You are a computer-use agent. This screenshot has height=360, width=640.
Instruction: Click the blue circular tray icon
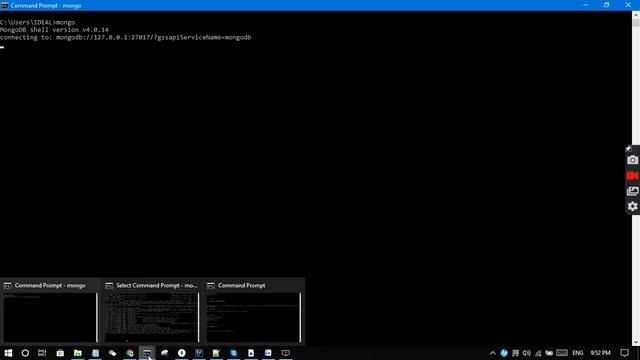[504, 353]
